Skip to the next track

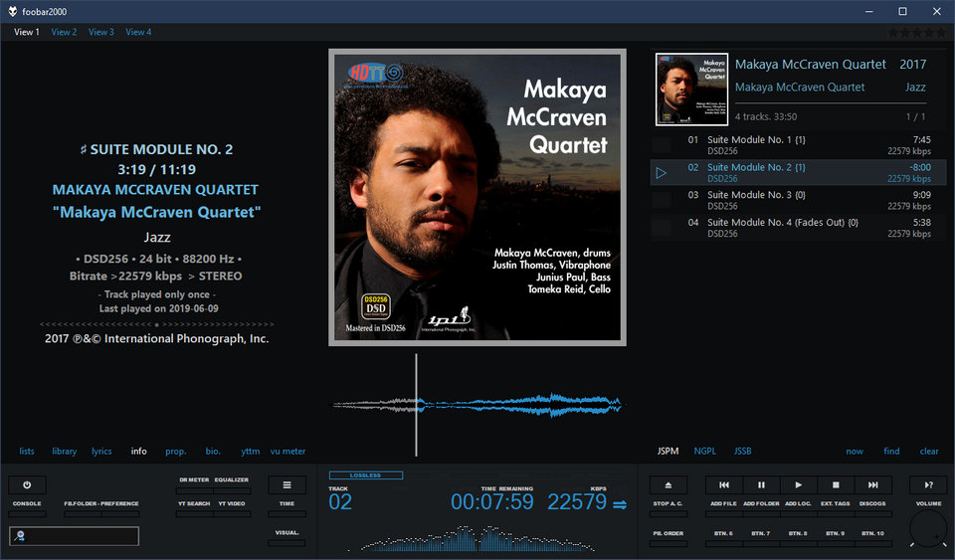(x=872, y=485)
